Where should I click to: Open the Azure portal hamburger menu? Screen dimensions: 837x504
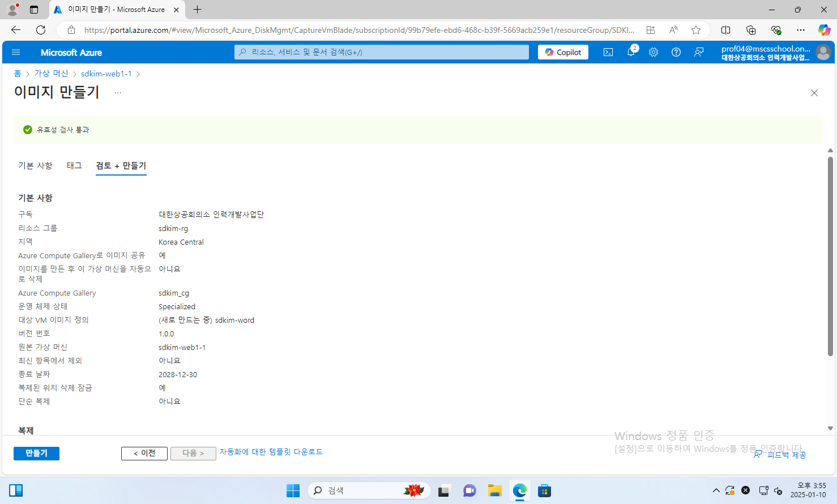(x=16, y=52)
